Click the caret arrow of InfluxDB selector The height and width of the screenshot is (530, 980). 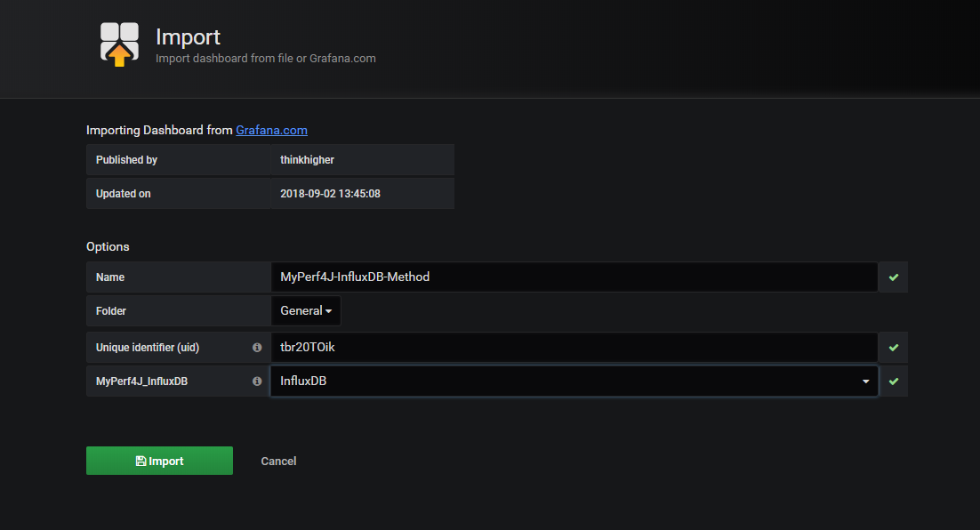(866, 381)
